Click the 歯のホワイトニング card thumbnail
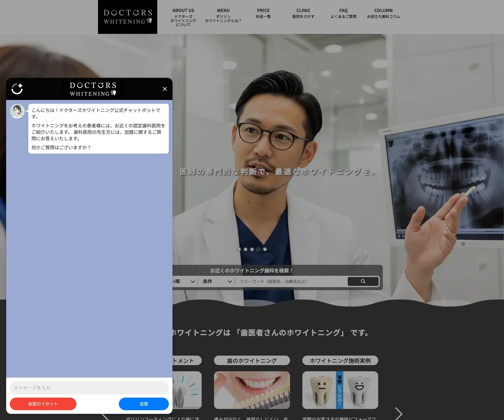Image resolution: width=504 pixels, height=420 pixels. point(252,390)
